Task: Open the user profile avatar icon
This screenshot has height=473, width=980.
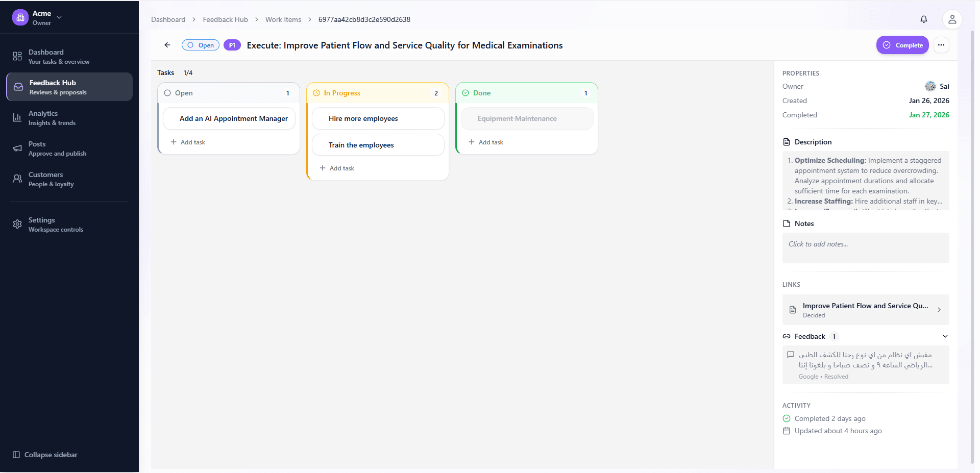Action: click(x=952, y=19)
